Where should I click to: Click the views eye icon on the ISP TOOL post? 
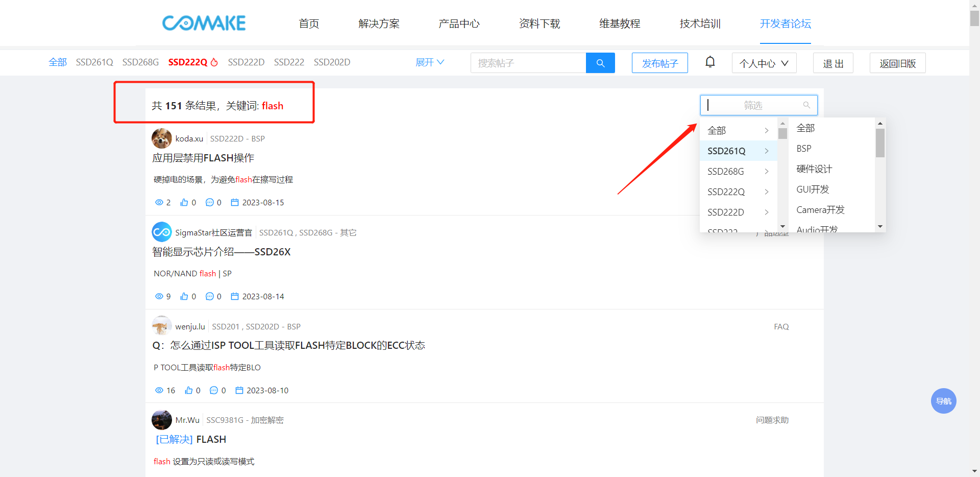(x=159, y=391)
